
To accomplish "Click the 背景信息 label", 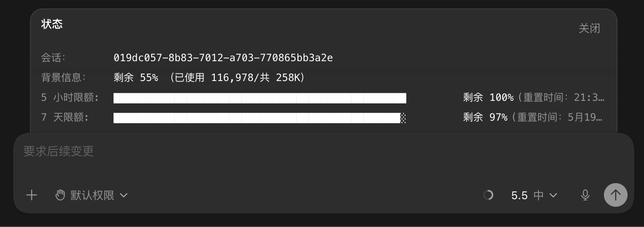I will tap(63, 78).
